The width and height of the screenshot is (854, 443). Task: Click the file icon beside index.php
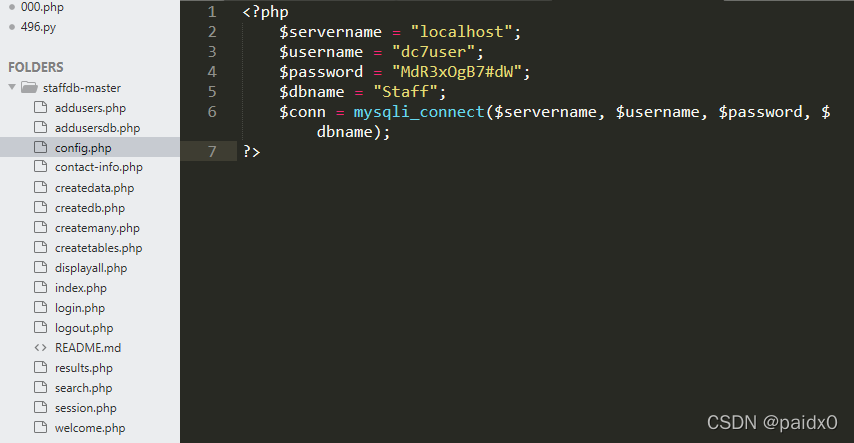[x=40, y=287]
